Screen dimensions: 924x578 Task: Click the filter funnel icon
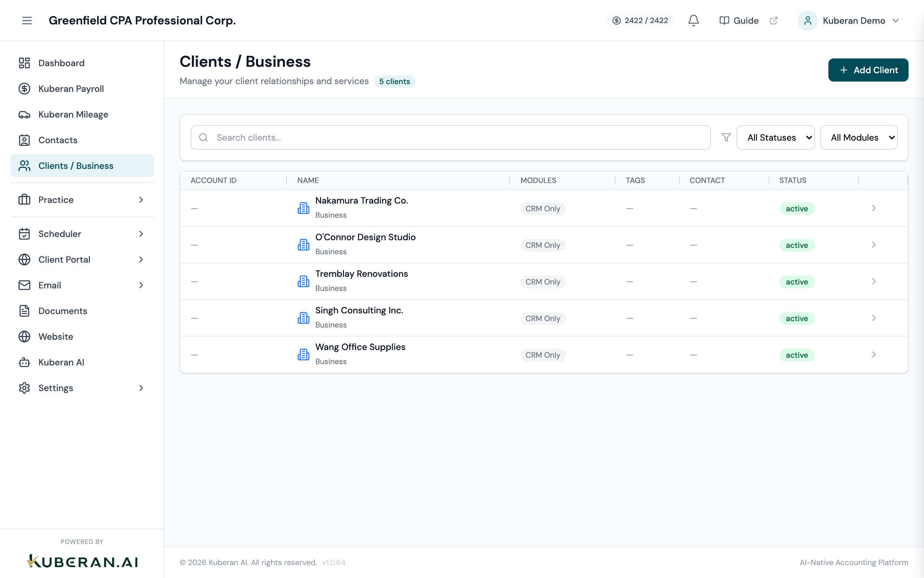pos(726,137)
